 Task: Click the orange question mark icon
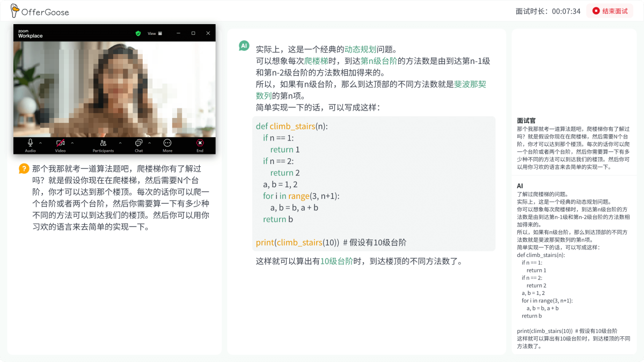[x=24, y=168]
